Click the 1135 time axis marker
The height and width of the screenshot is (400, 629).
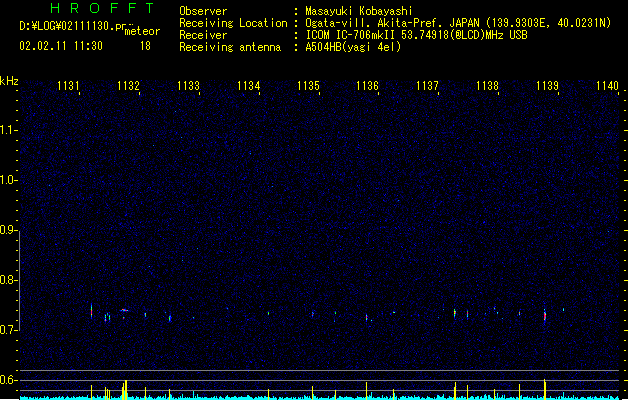point(308,86)
